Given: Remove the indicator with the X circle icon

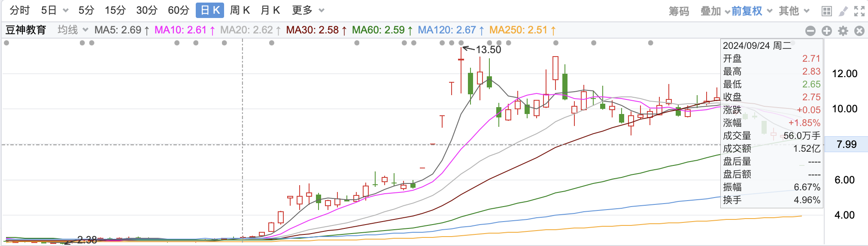Looking at the screenshot, I should (859, 31).
